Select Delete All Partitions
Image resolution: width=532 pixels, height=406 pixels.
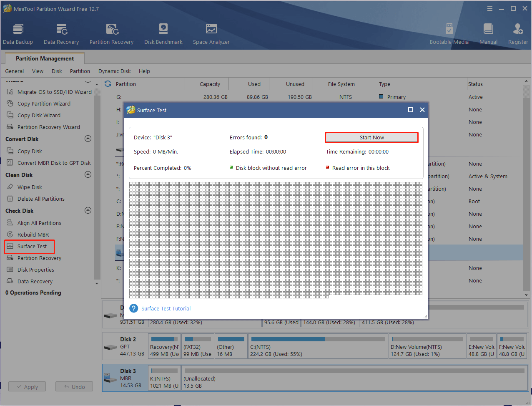pyautogui.click(x=36, y=199)
